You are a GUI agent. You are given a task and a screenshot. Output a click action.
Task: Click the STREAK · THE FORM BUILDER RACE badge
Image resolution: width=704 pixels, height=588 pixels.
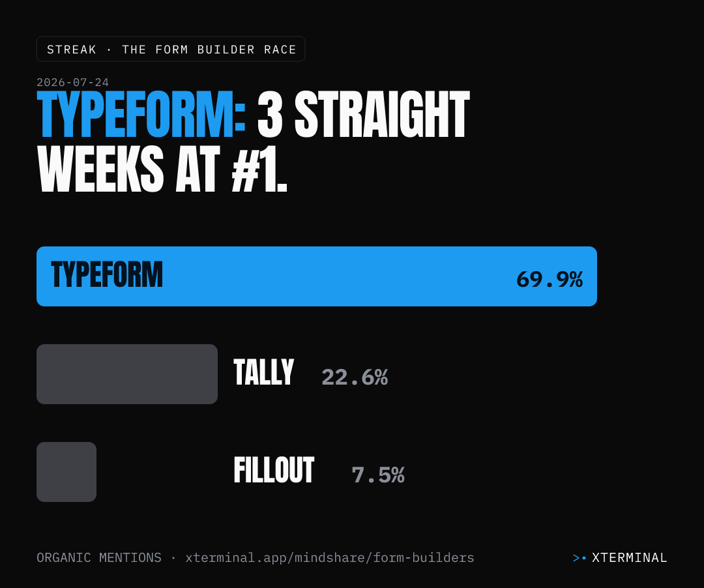[171, 49]
